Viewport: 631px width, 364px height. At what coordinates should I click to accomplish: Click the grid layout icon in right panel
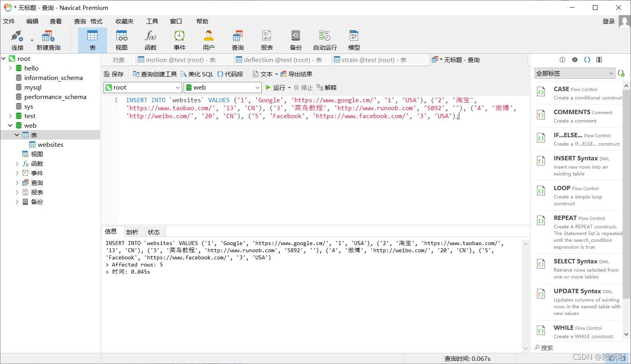coord(599,60)
